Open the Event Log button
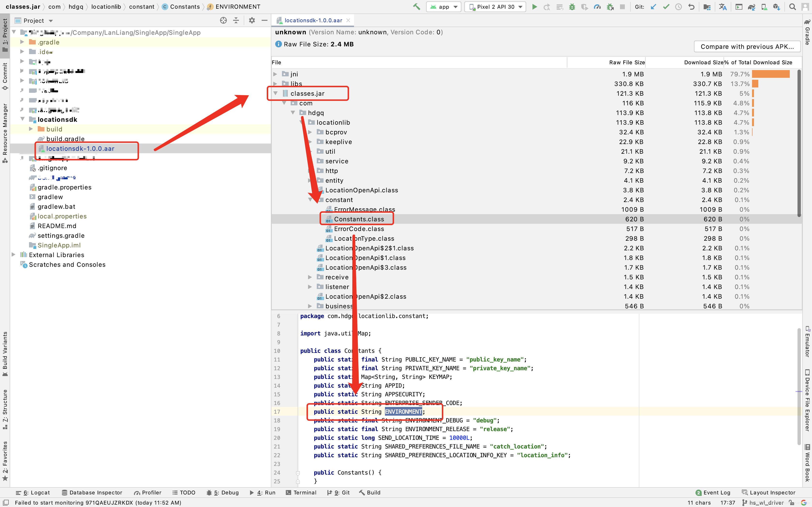Viewport: 812px width, 507px height. [x=713, y=492]
